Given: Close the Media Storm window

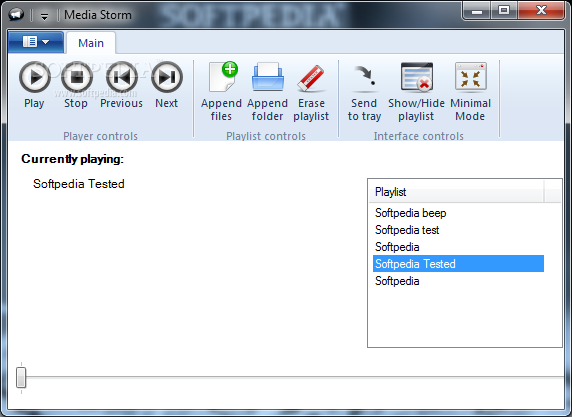Looking at the screenshot, I should coord(541,11).
